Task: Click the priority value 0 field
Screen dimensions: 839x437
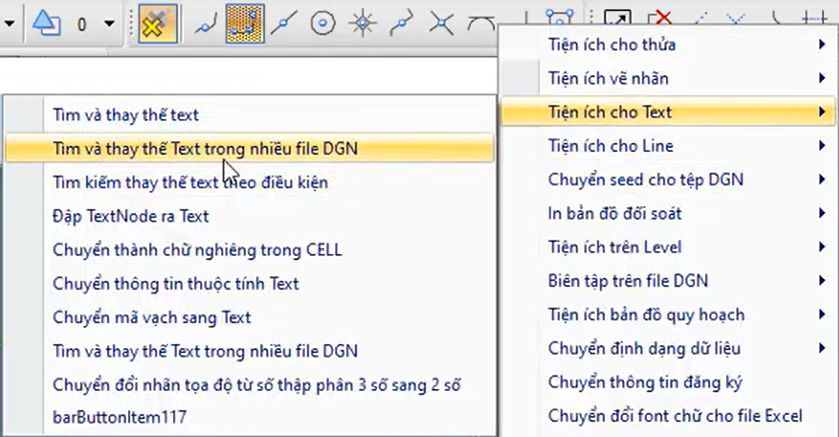Action: point(82,24)
